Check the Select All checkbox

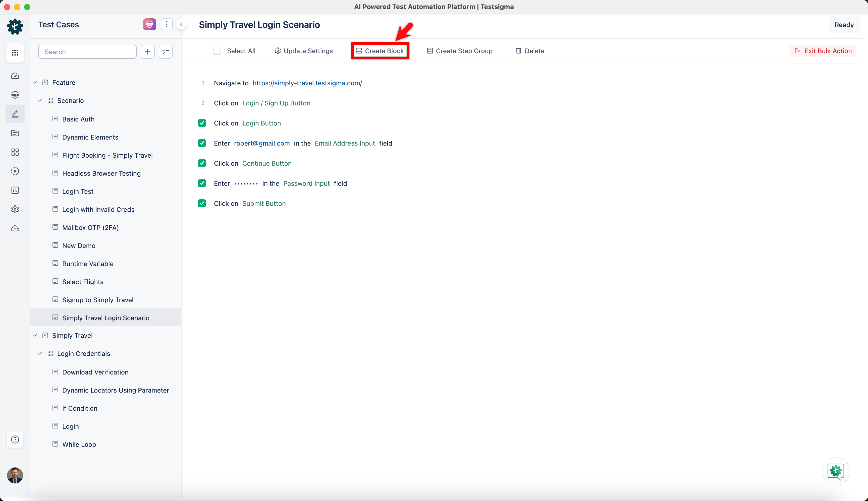(x=217, y=51)
